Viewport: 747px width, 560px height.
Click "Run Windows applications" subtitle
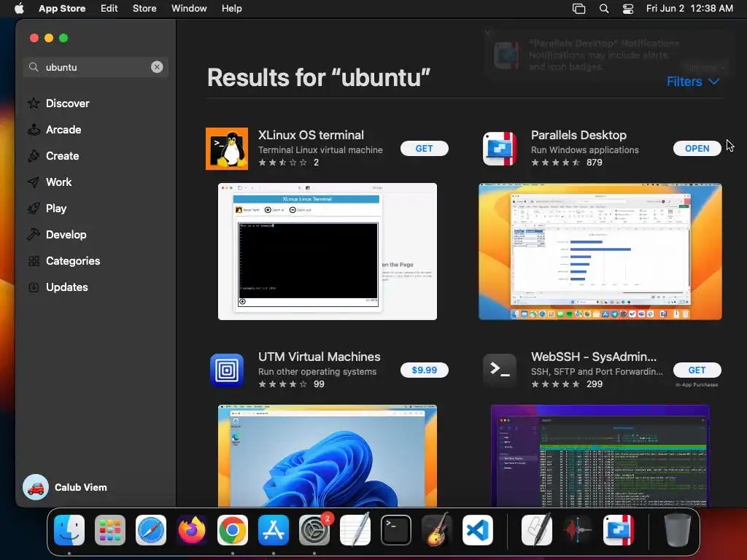pyautogui.click(x=584, y=149)
